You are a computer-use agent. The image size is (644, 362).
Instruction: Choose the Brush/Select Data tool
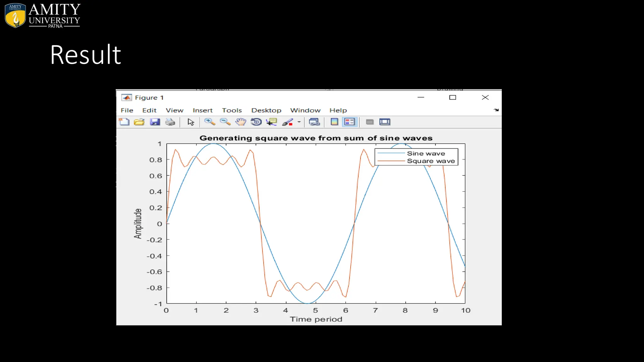(x=287, y=122)
